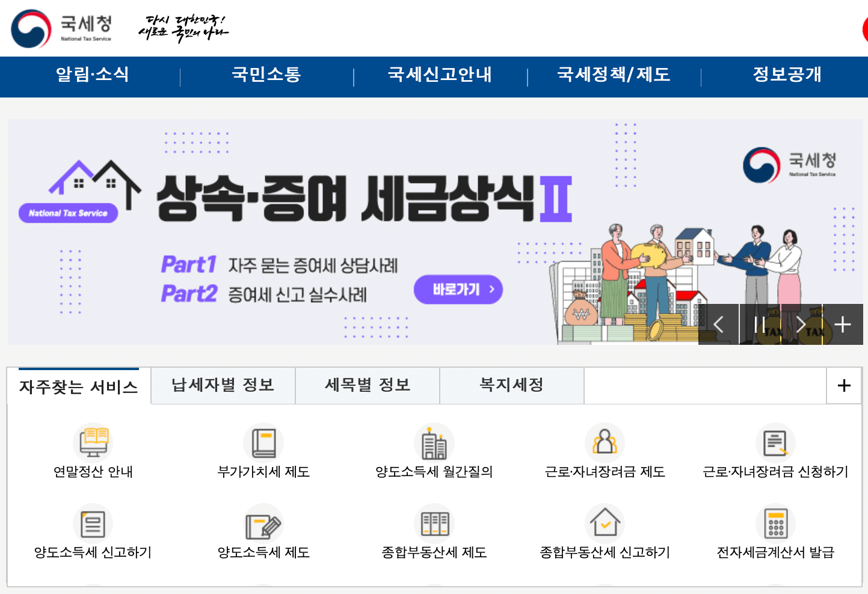This screenshot has height=594, width=868.
Task: Click the 근로·자녀장려금 제도 icon
Action: pyautogui.click(x=605, y=442)
